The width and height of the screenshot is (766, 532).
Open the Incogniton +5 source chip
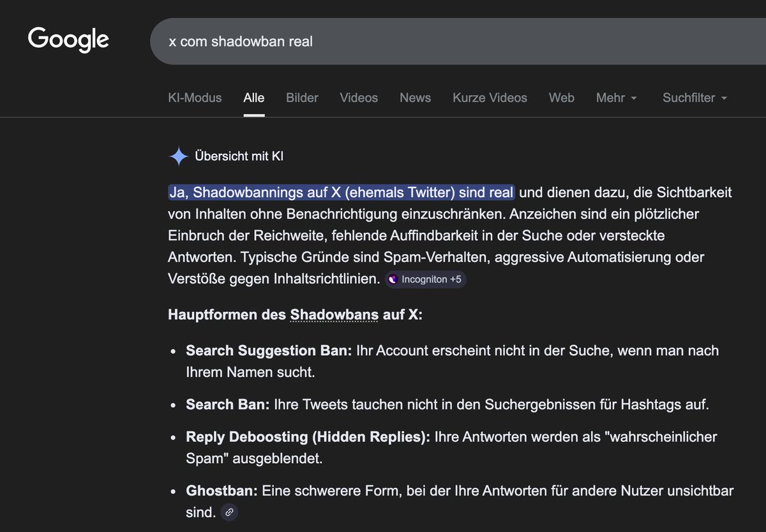(x=426, y=279)
